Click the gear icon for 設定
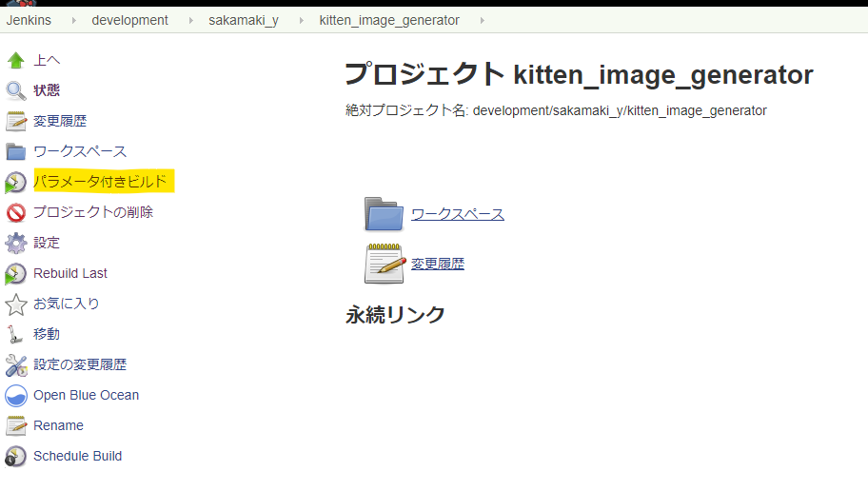 coord(15,244)
